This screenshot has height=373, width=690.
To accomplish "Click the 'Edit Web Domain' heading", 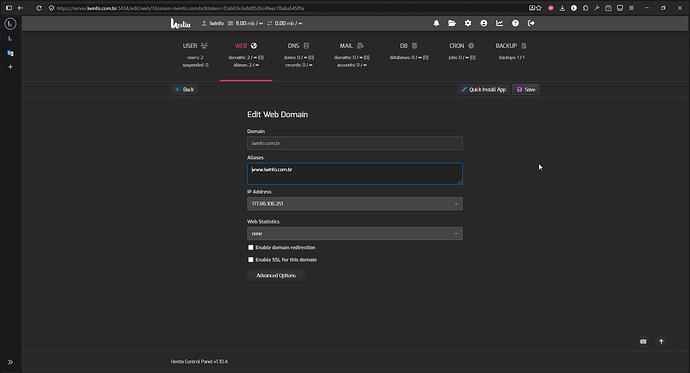I will [277, 114].
